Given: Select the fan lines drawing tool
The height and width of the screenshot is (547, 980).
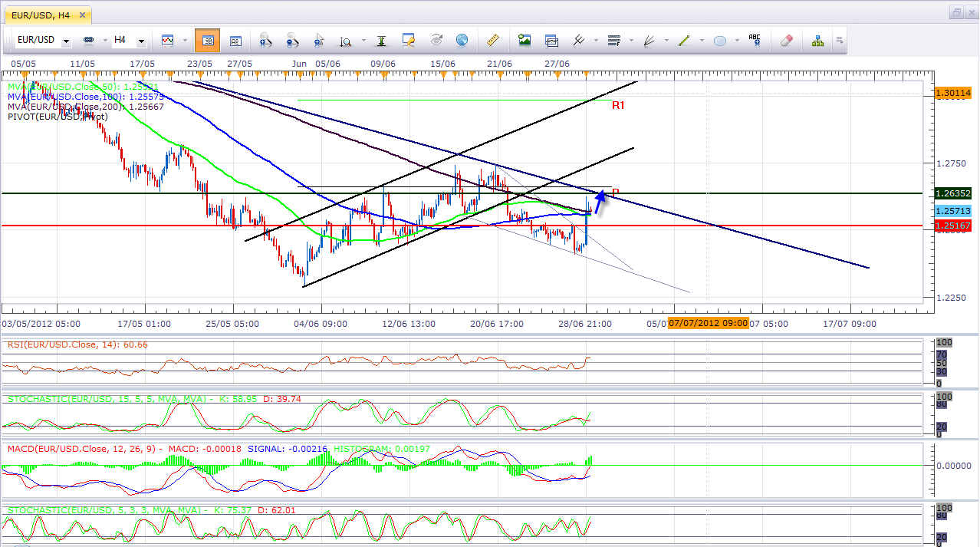Looking at the screenshot, I should (x=649, y=40).
